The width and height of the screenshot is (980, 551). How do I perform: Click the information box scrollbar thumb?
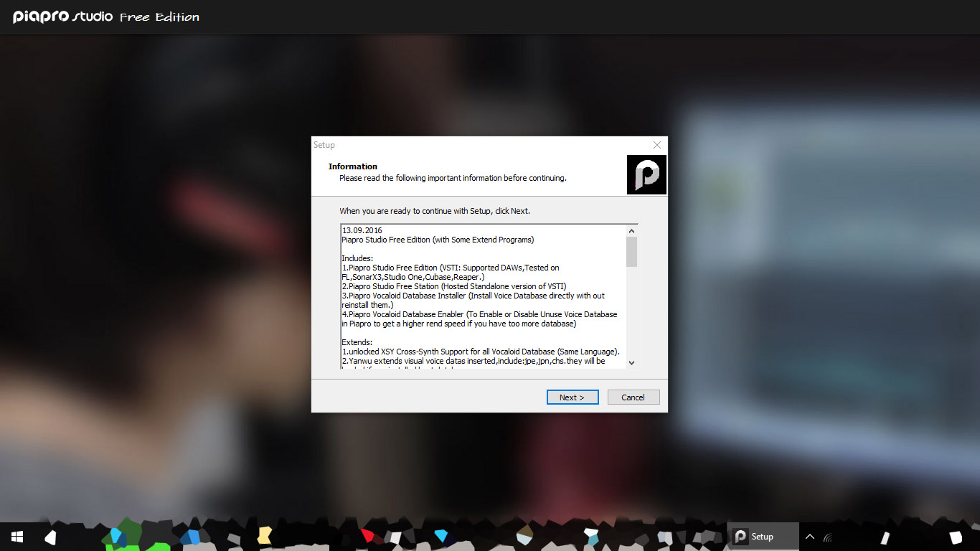(x=631, y=252)
